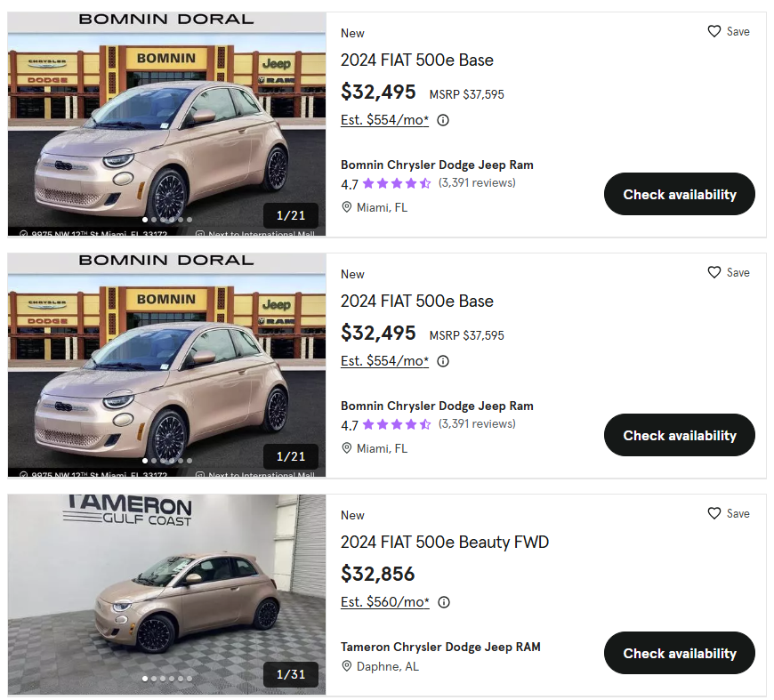This screenshot has height=700, width=774.
Task: Click the 1/21 counter on first Bomnin photo
Action: (x=290, y=215)
